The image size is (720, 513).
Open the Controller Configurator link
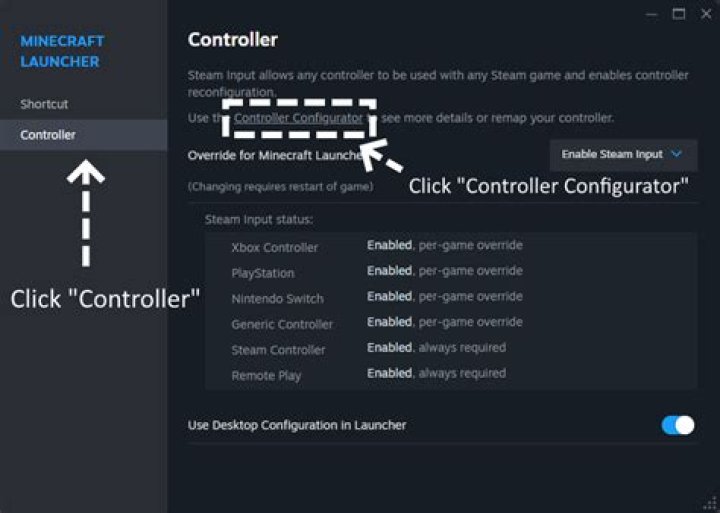tap(298, 118)
